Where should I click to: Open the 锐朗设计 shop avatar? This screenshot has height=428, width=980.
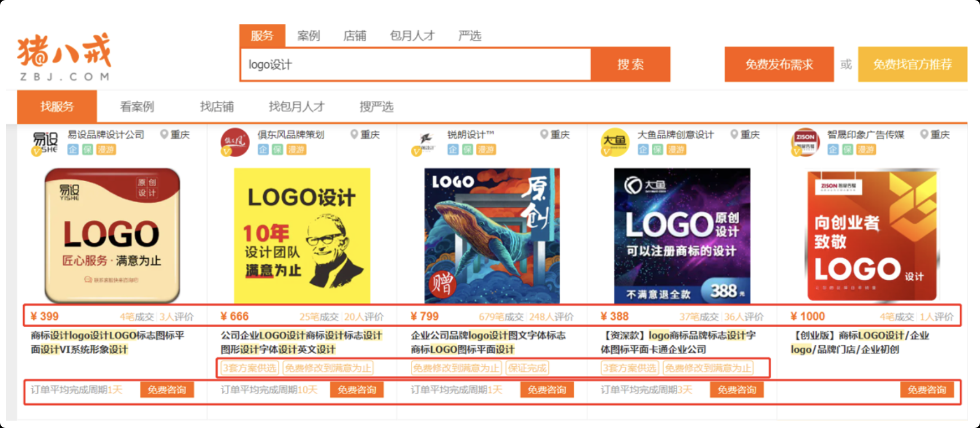pos(425,143)
